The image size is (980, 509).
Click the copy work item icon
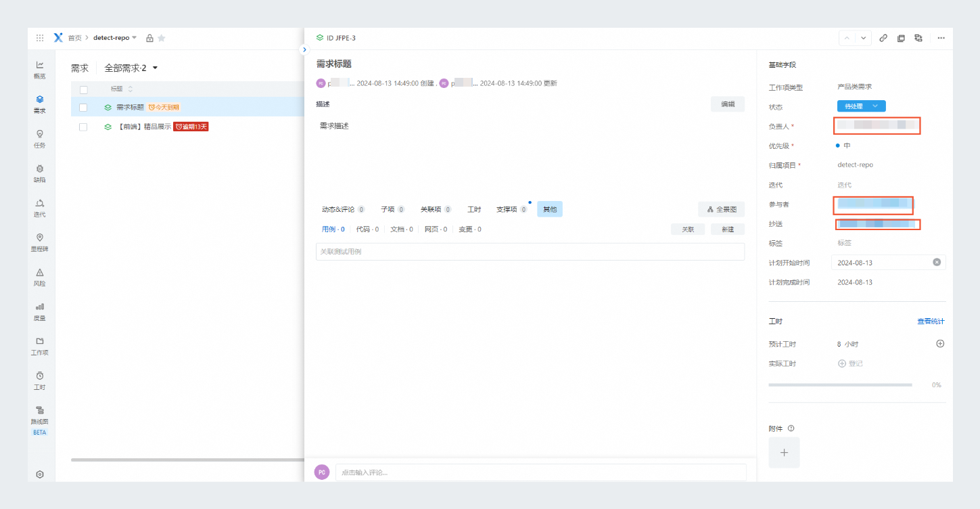click(x=901, y=38)
